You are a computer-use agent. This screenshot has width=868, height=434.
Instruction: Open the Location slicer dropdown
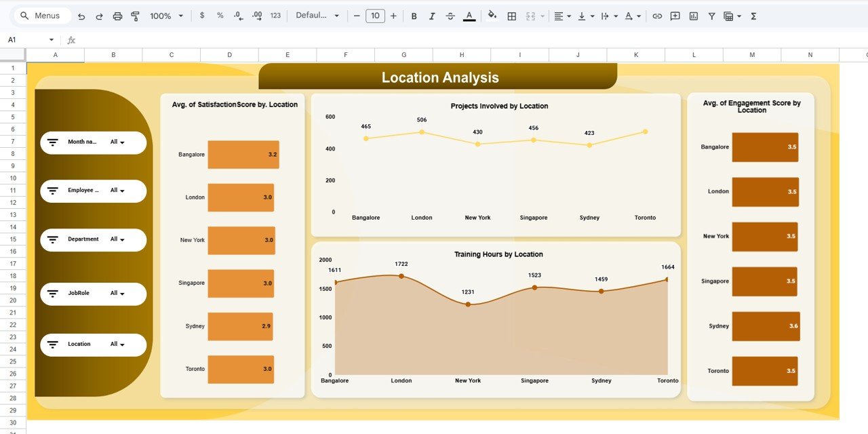coord(122,344)
